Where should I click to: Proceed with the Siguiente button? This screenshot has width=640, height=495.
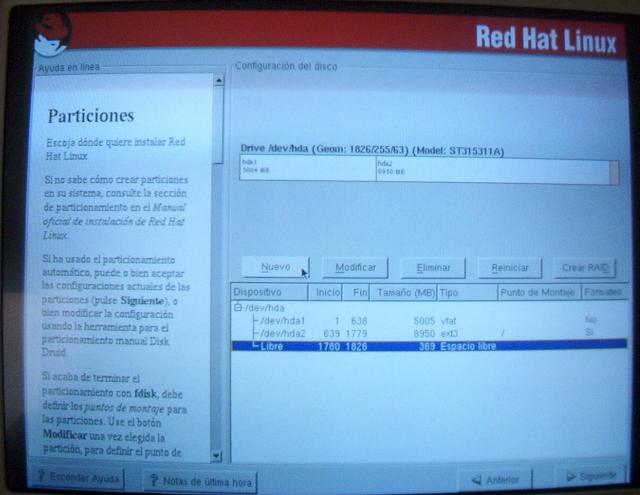click(x=591, y=476)
